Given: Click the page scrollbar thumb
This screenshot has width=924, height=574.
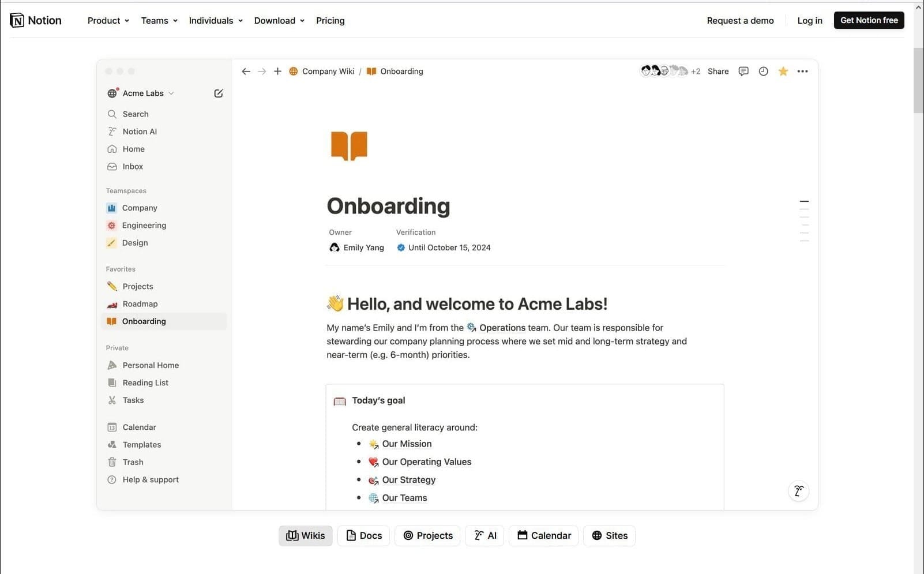Looking at the screenshot, I should (918, 81).
